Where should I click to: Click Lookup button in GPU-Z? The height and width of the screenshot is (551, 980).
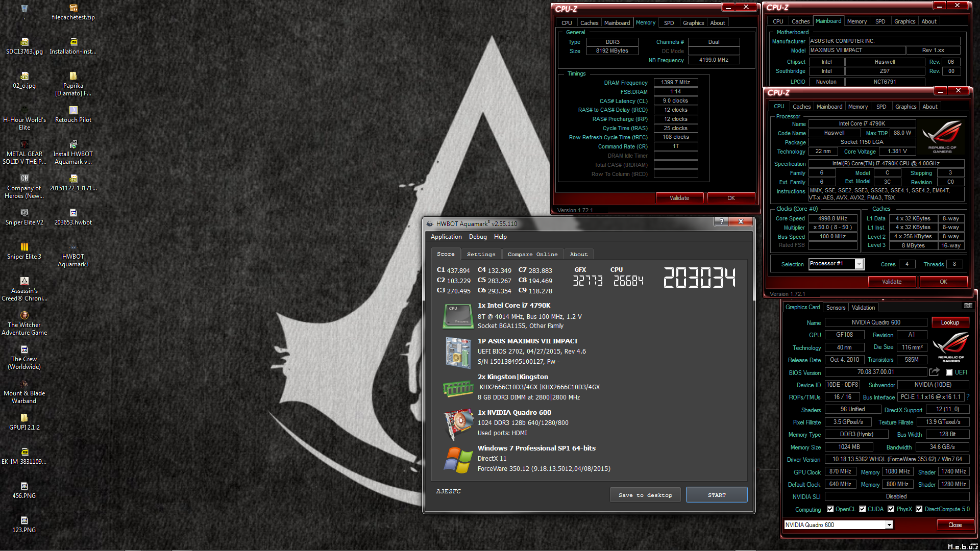950,322
